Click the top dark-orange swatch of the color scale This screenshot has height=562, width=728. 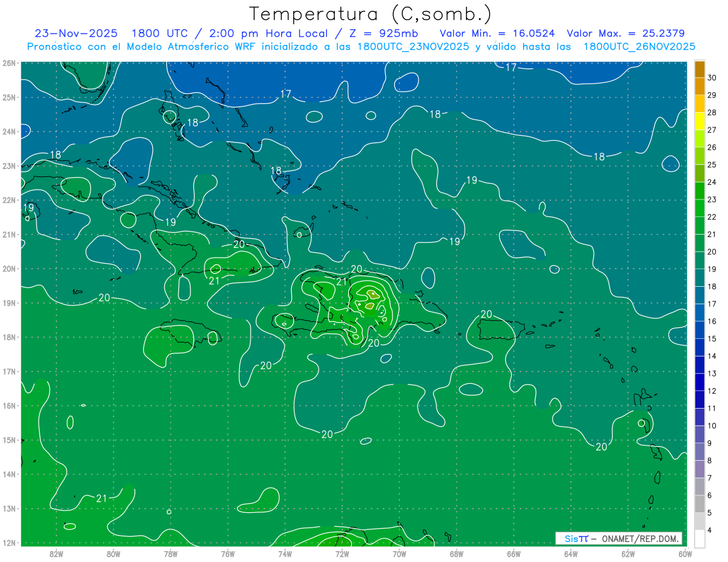tap(699, 69)
